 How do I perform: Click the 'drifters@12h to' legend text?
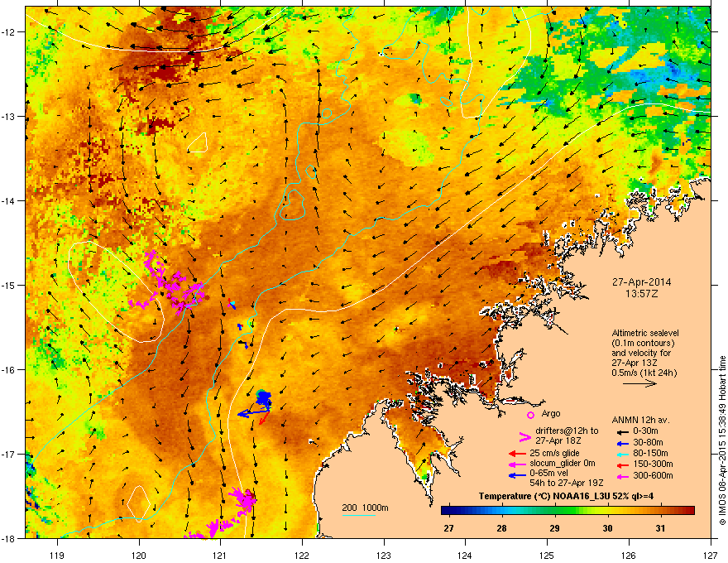pos(567,431)
